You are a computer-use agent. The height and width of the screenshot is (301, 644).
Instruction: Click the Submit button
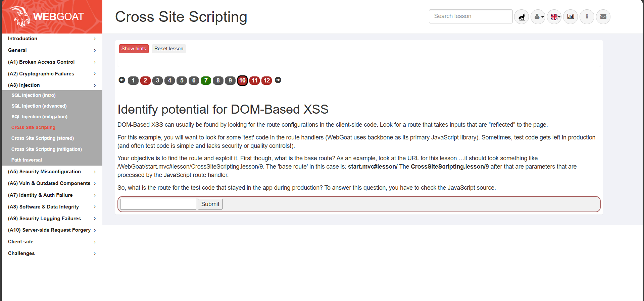pos(210,204)
